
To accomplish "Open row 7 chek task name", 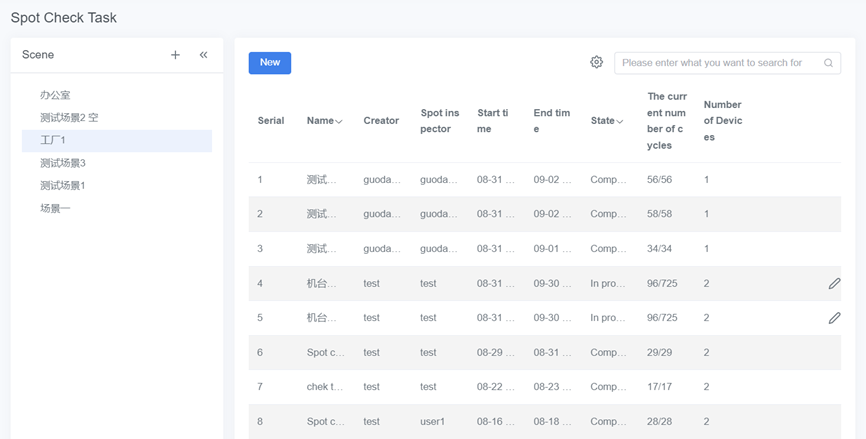I will 322,386.
